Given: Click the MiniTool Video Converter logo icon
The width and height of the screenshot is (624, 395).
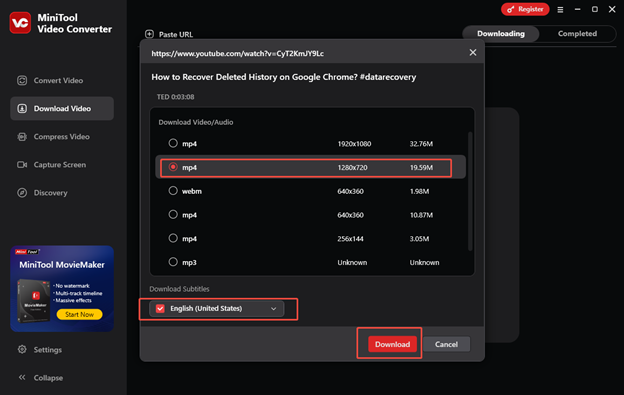Looking at the screenshot, I should coord(20,23).
